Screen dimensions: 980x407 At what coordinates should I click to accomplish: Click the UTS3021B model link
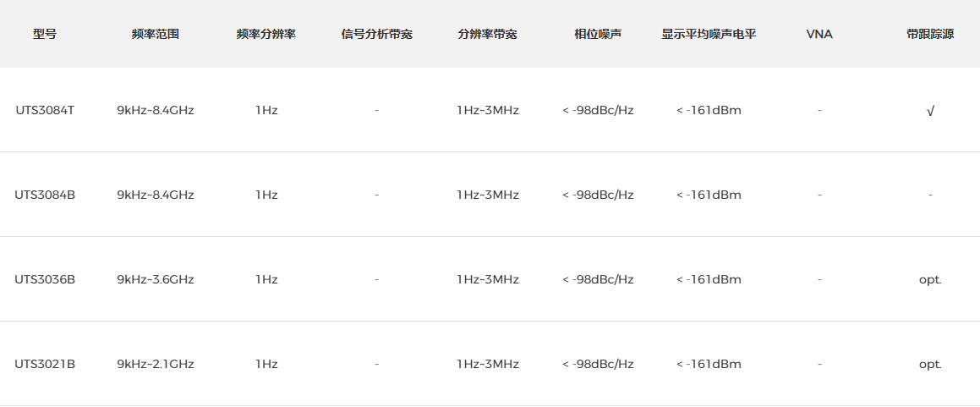pyautogui.click(x=45, y=364)
